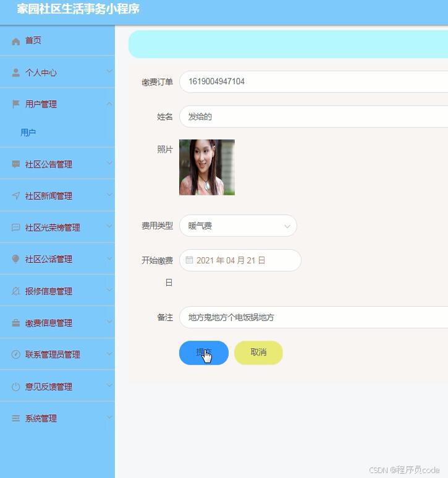Open the 系统管理 menu
Screen dimensions: 448x478
57,418
